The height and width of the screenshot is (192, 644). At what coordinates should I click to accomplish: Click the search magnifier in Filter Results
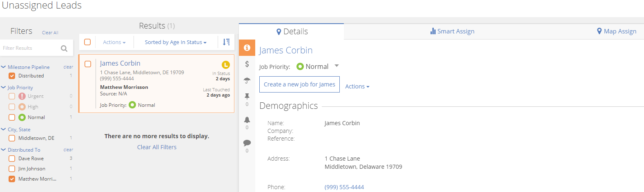pyautogui.click(x=64, y=49)
